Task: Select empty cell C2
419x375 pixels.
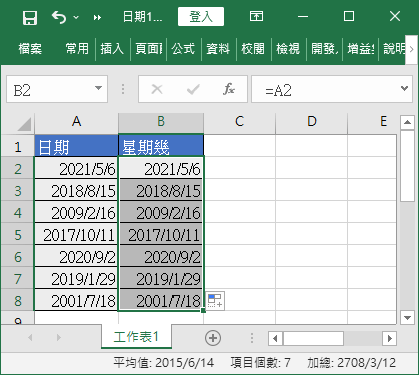Action: pos(239,168)
